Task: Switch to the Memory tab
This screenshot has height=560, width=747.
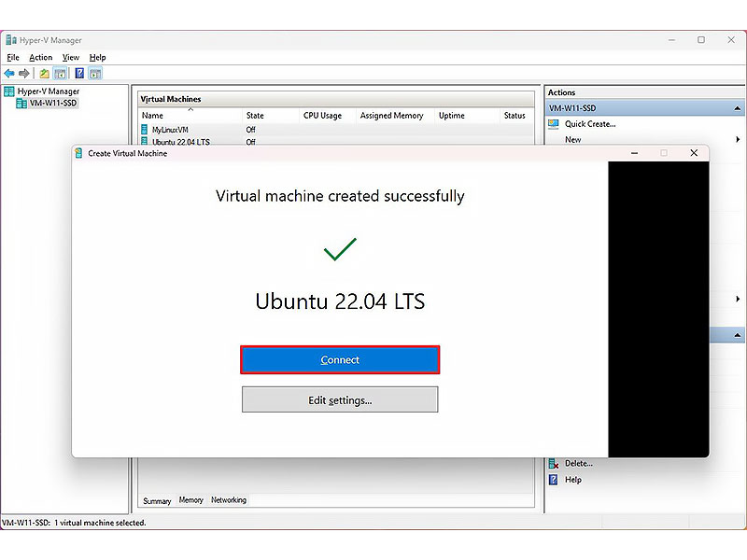Action: (x=191, y=500)
